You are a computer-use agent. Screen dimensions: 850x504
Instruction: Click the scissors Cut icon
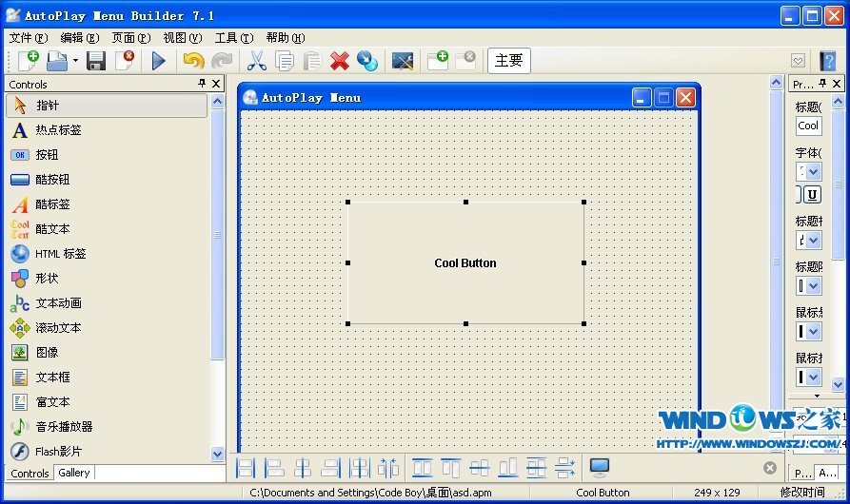click(256, 61)
